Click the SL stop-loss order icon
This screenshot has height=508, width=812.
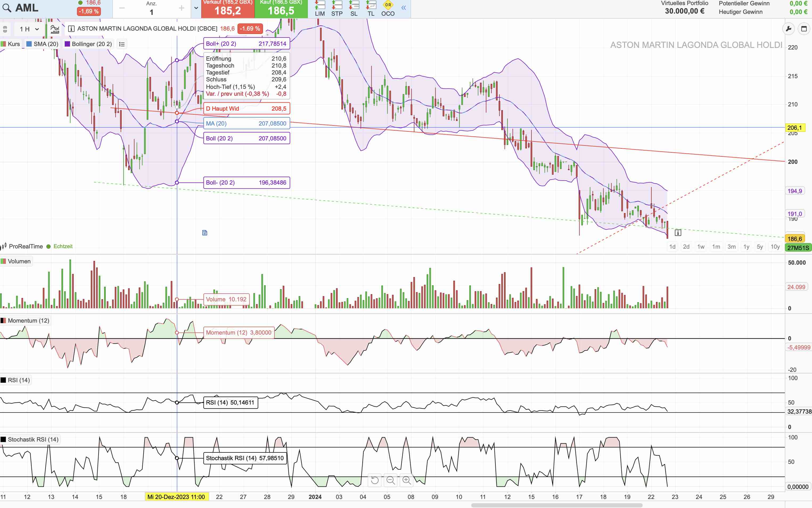[354, 9]
